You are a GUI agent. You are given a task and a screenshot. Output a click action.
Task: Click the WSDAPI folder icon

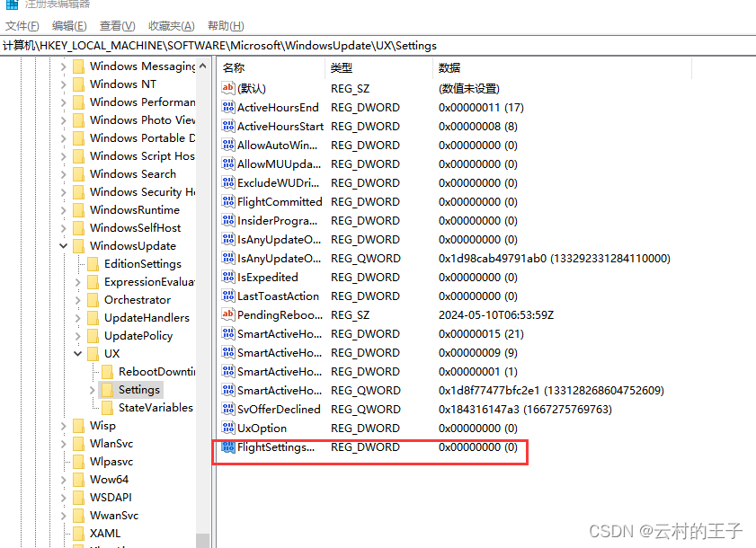coord(78,498)
